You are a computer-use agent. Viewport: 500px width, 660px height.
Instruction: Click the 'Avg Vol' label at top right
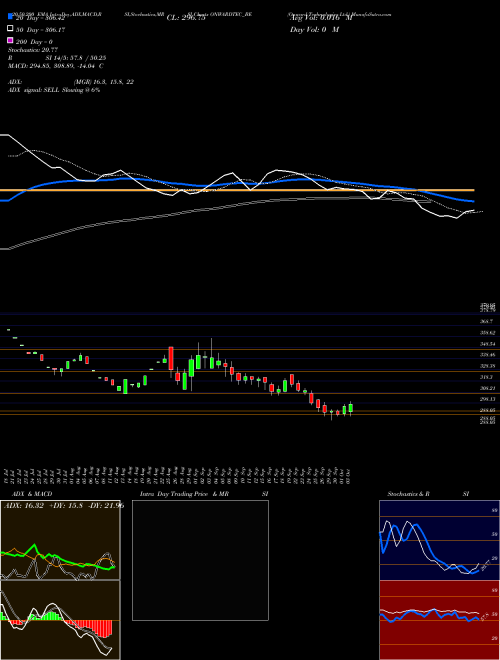[x=321, y=18]
